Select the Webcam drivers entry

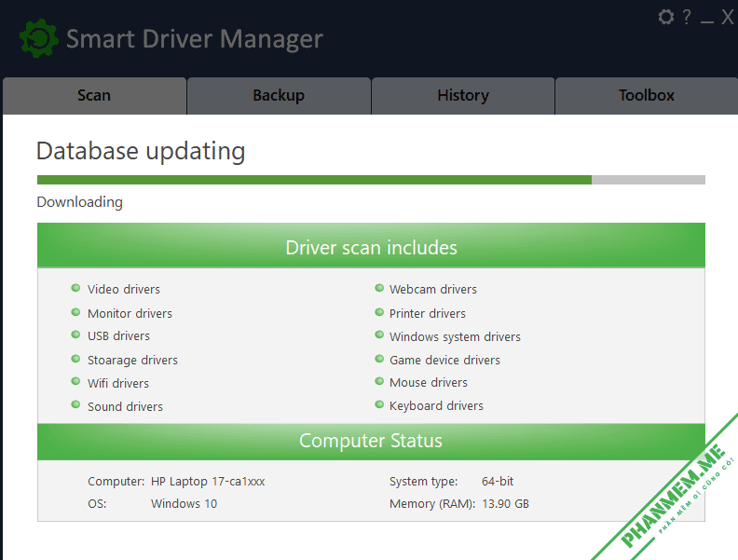[433, 289]
